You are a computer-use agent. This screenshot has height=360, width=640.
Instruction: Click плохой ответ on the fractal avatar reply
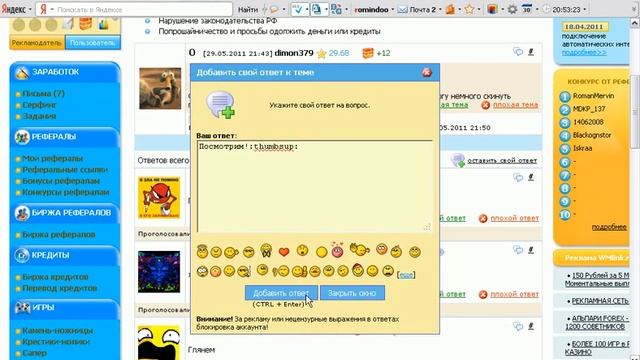(x=514, y=294)
